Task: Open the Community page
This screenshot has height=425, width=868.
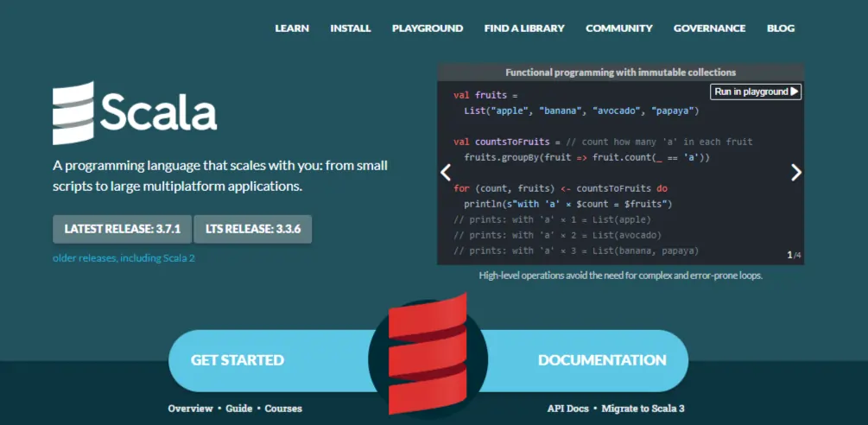Action: [x=619, y=29]
